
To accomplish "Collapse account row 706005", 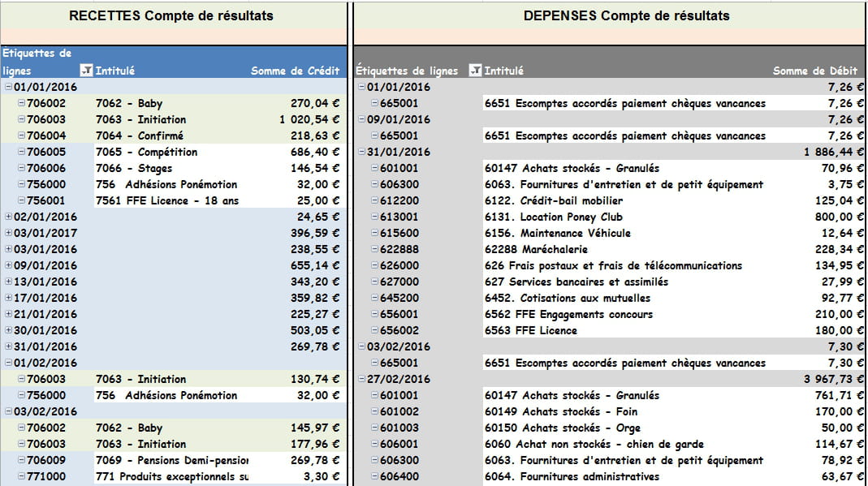I will 21,152.
